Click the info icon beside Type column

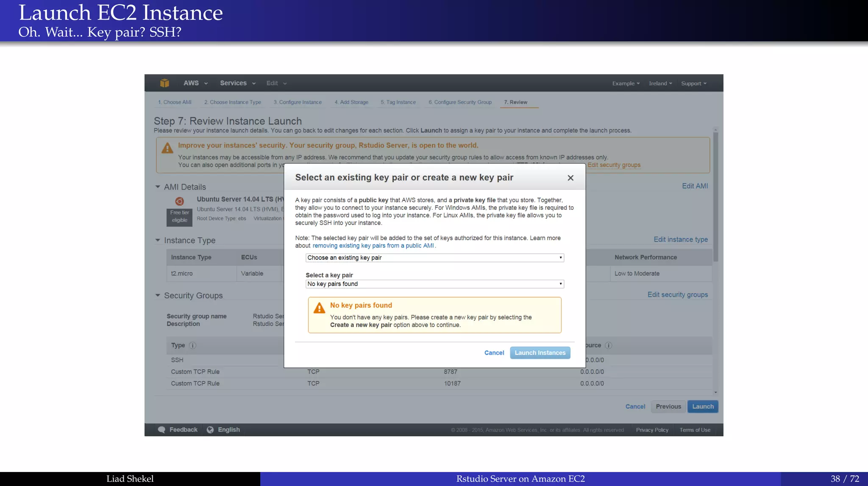point(192,345)
